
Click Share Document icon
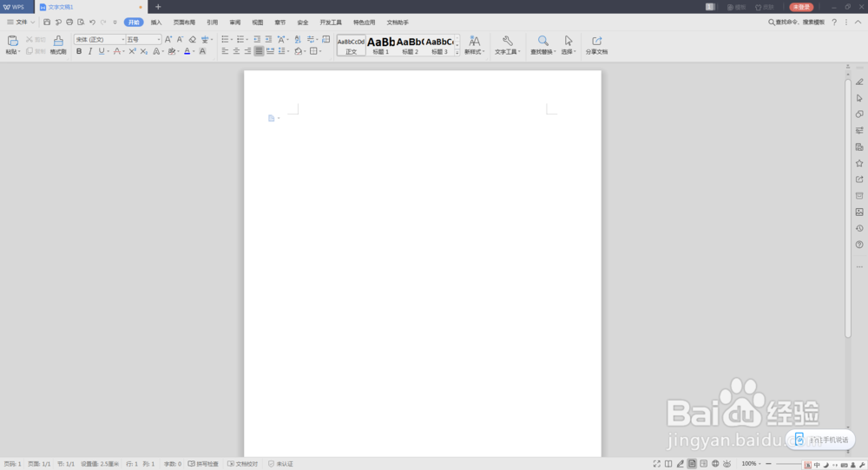597,41
